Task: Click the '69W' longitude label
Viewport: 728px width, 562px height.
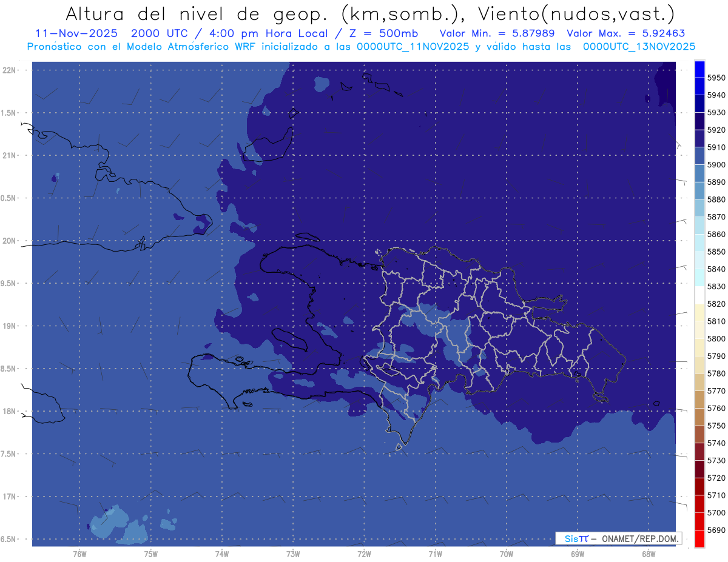Action: [578, 554]
